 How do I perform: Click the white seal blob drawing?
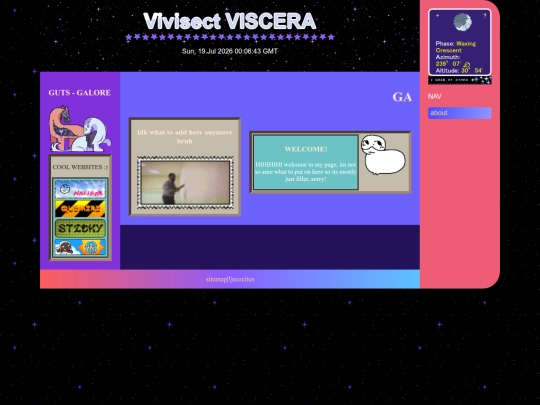coord(383,155)
